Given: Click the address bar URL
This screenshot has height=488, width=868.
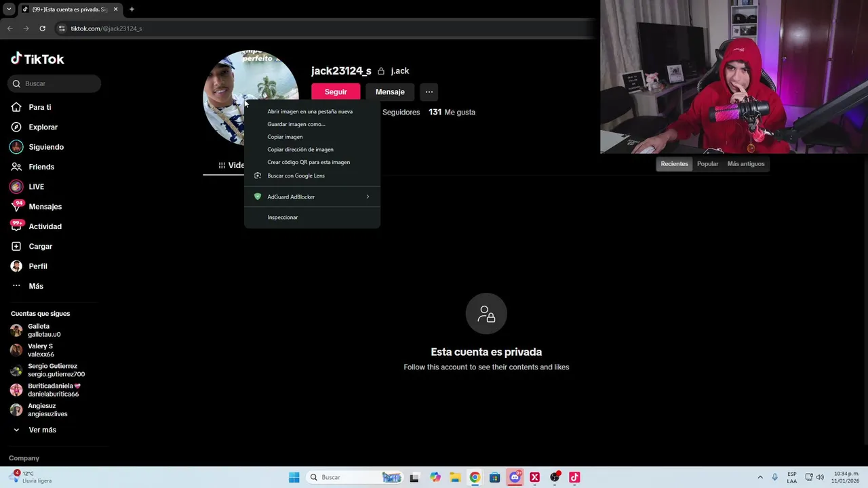Looking at the screenshot, I should (x=106, y=28).
